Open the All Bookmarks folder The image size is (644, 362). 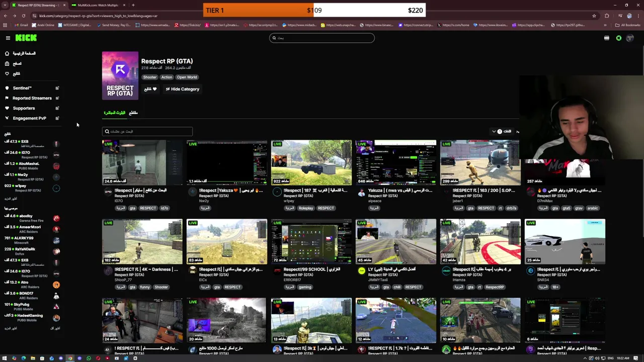[629, 25]
